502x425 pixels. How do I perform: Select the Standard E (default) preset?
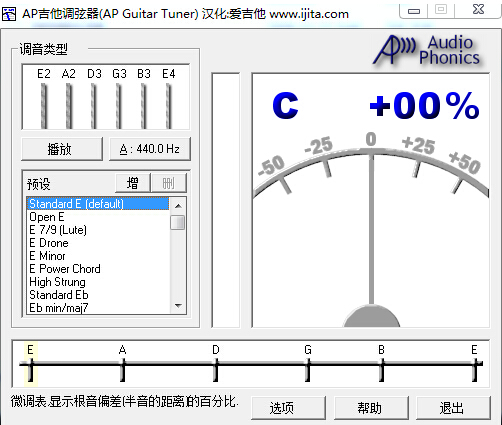tap(98, 204)
